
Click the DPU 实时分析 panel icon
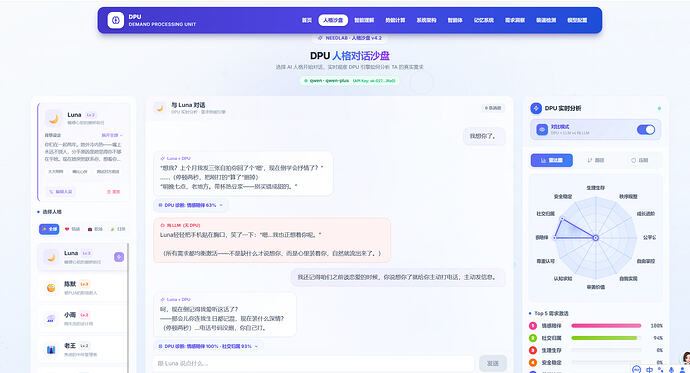pyautogui.click(x=536, y=108)
